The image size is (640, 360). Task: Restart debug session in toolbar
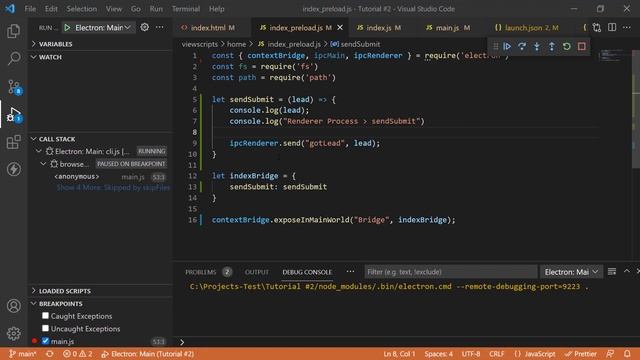pos(567,47)
